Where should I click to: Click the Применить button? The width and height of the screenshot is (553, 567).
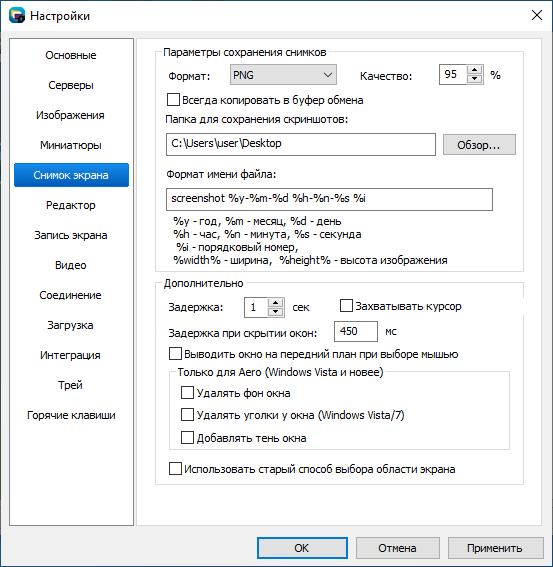point(495,548)
